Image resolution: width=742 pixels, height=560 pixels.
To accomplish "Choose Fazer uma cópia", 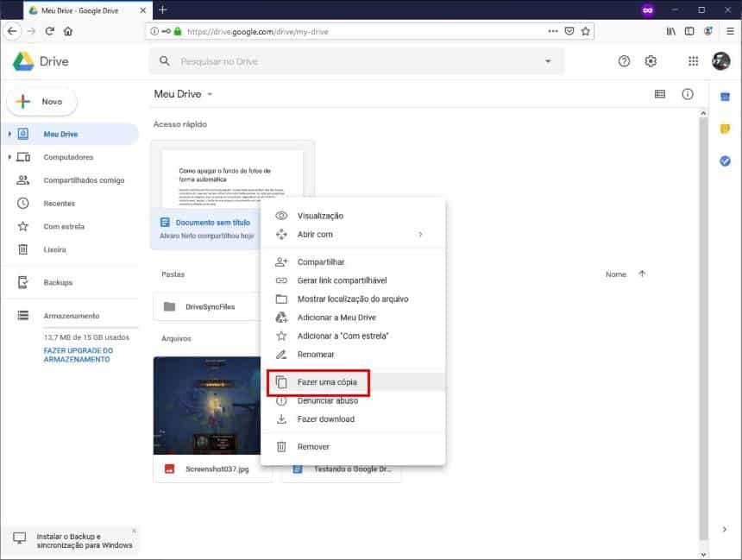I will [x=353, y=382].
